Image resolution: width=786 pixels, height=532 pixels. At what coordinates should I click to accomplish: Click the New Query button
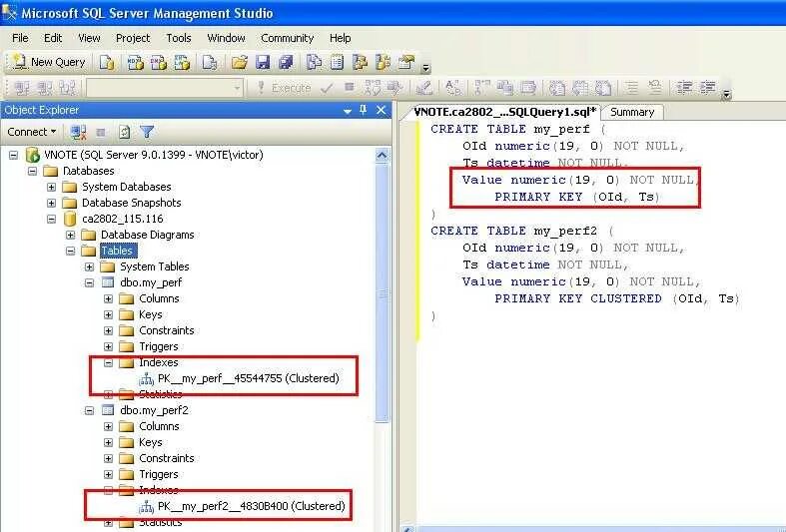pyautogui.click(x=49, y=62)
